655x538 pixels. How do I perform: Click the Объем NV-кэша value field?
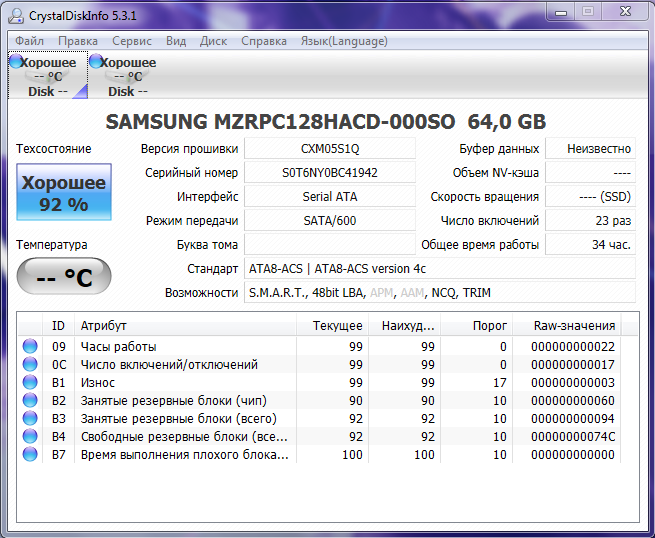[591, 173]
